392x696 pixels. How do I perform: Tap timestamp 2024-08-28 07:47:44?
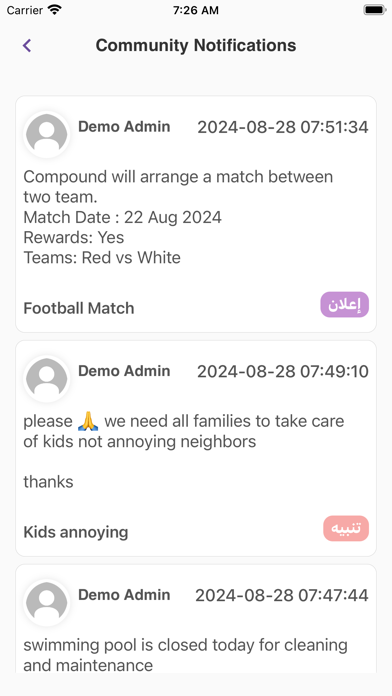pyautogui.click(x=282, y=596)
